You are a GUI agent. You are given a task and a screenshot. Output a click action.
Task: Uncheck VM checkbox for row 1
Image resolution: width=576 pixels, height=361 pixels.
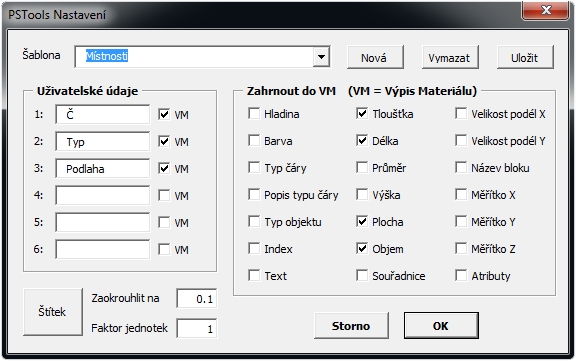(164, 115)
